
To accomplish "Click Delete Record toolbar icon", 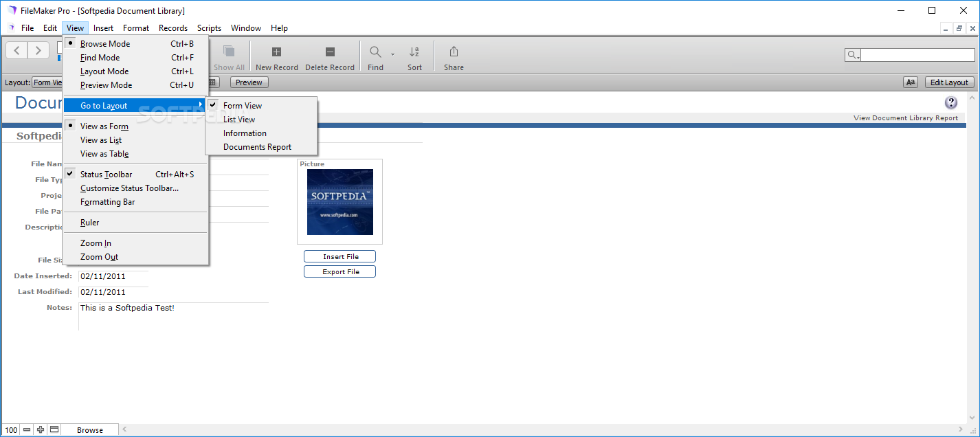I will tap(330, 52).
